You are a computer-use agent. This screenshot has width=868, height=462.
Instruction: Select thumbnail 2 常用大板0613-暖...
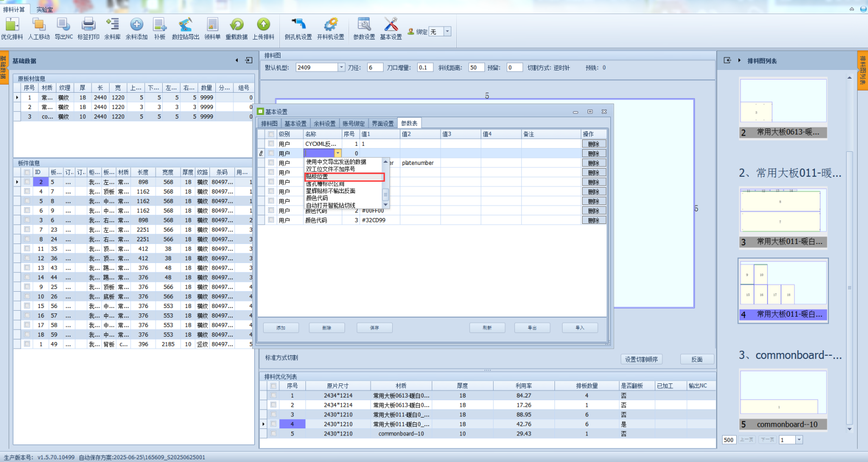click(783, 108)
